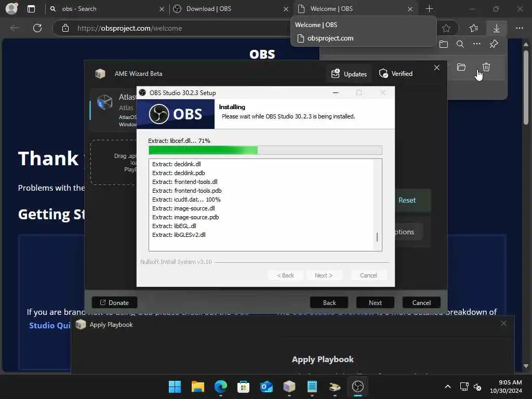Click AME Wizard Next button
The image size is (532, 399).
pyautogui.click(x=375, y=303)
